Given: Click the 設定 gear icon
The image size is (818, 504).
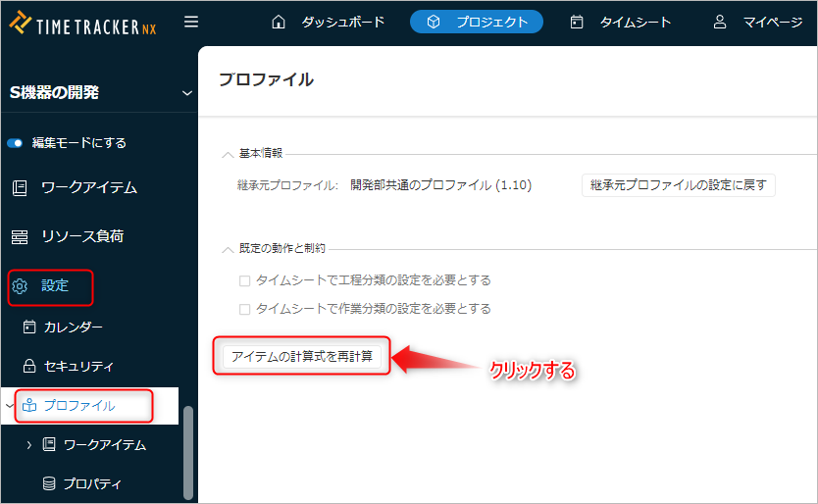Looking at the screenshot, I should pyautogui.click(x=20, y=286).
